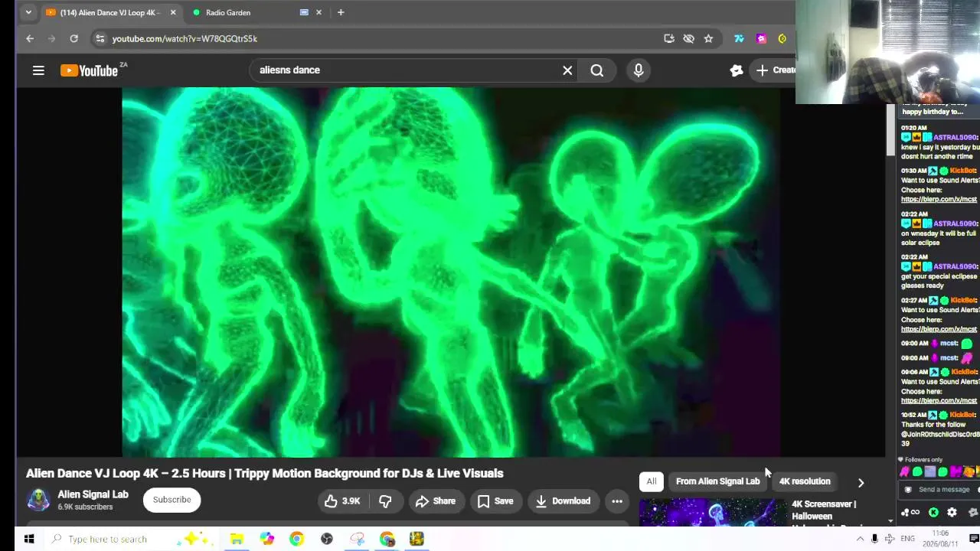Open the Windows Start menu

point(29,540)
